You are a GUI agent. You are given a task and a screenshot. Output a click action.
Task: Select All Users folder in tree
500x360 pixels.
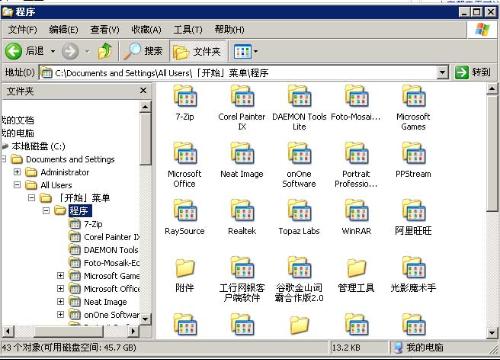click(x=56, y=185)
